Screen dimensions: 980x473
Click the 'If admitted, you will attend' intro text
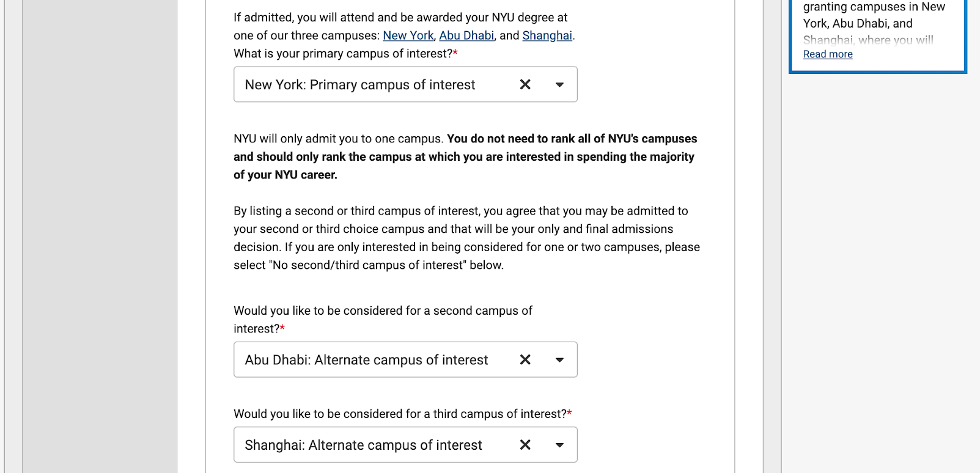click(400, 18)
